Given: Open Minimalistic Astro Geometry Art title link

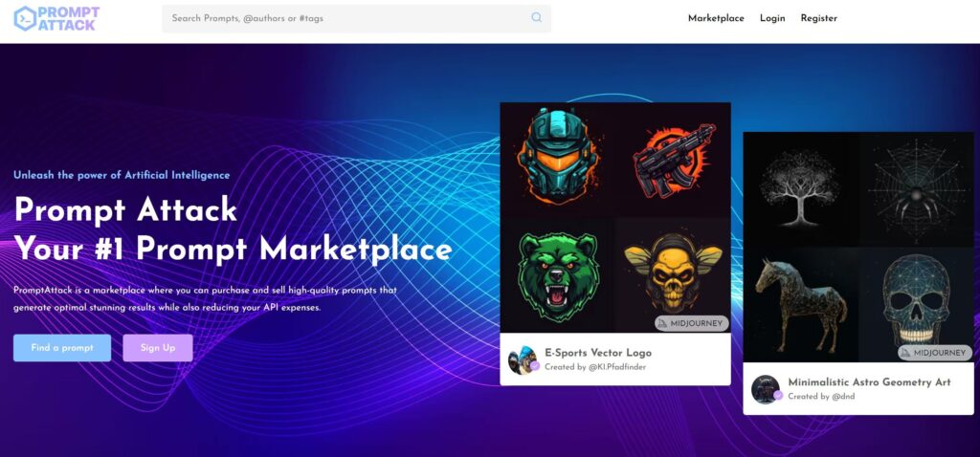Looking at the screenshot, I should [869, 381].
